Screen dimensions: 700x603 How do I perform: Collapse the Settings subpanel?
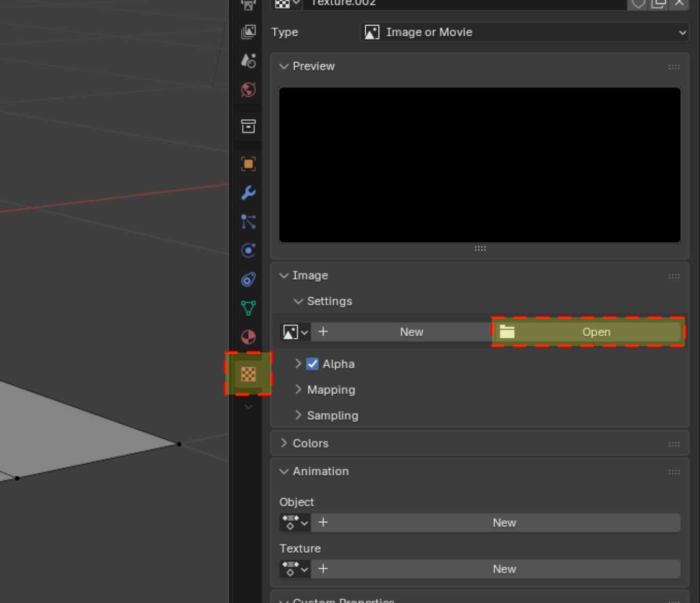click(x=298, y=301)
